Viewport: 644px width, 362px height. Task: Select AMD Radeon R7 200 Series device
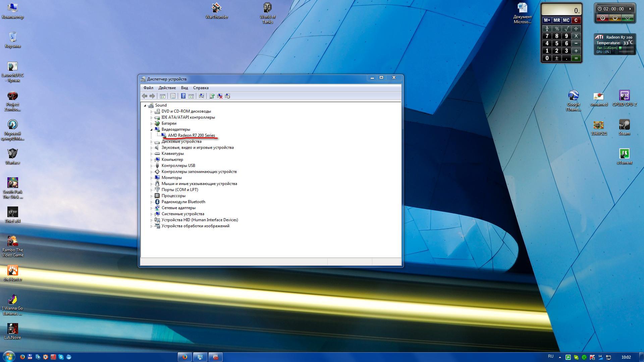tap(191, 135)
